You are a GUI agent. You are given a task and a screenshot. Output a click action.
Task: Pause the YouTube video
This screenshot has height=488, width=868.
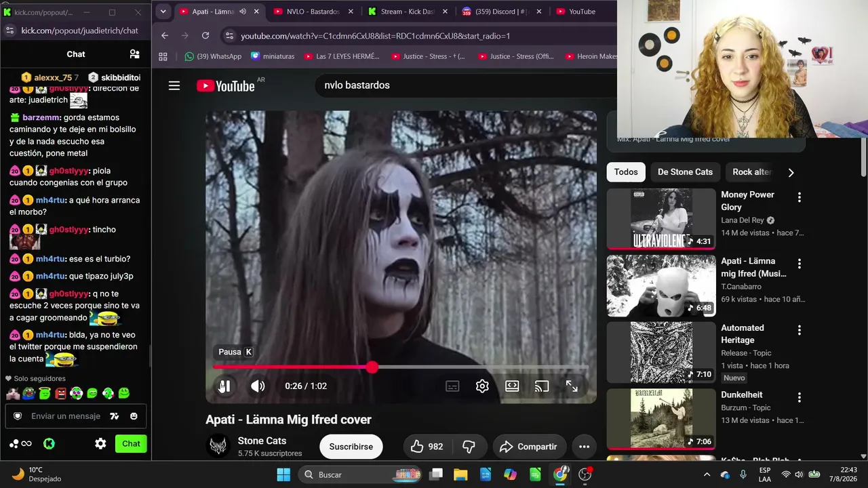[224, 386]
